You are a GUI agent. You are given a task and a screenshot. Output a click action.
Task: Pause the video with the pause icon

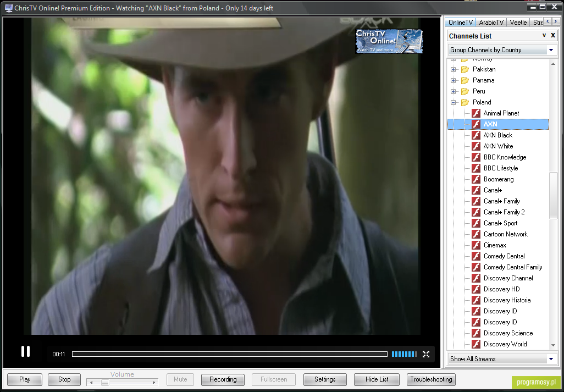(25, 351)
